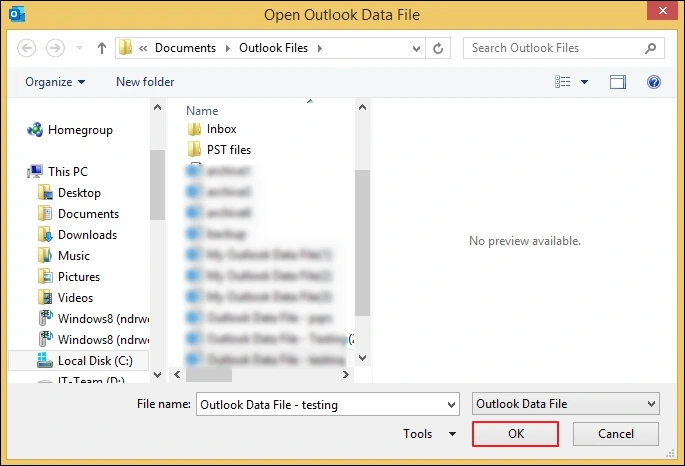Change view with the view icon
Screen dimensions: 685x466
tap(563, 82)
